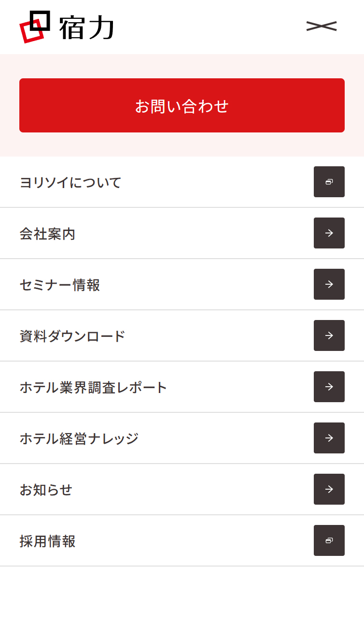Go to セミナー情報 menu entry
Image resolution: width=364 pixels, height=640 pixels.
tap(60, 285)
